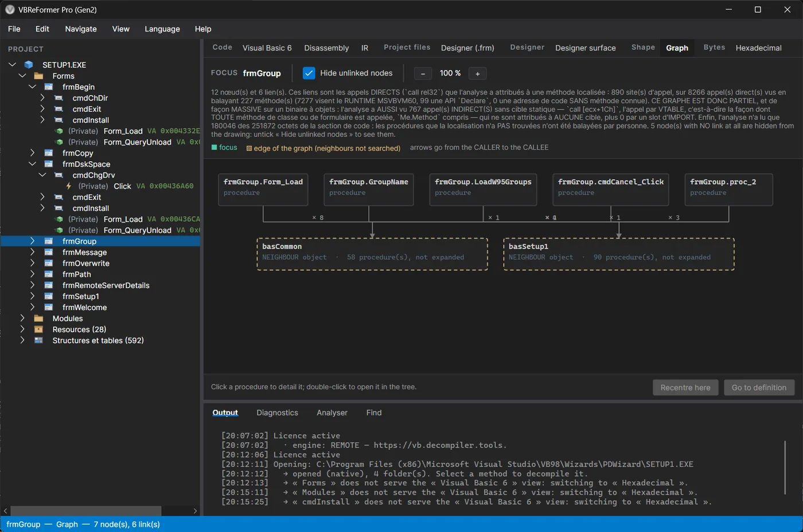The height and width of the screenshot is (532, 803).
Task: Zoom in the graph with plus button
Action: (477, 73)
